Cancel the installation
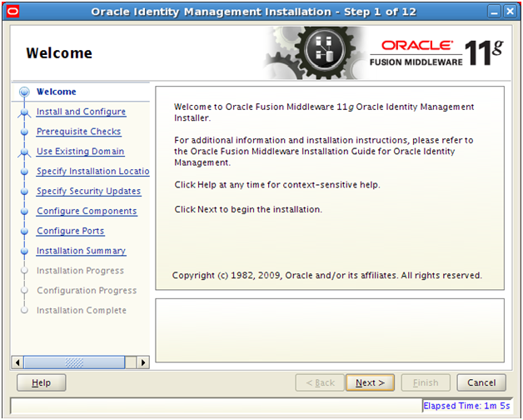 pos(481,382)
